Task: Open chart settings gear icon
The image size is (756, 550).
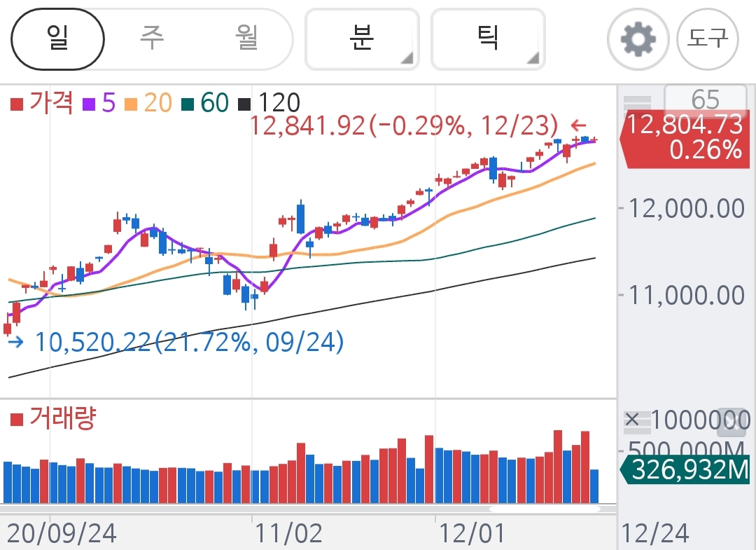Action: pyautogui.click(x=638, y=39)
